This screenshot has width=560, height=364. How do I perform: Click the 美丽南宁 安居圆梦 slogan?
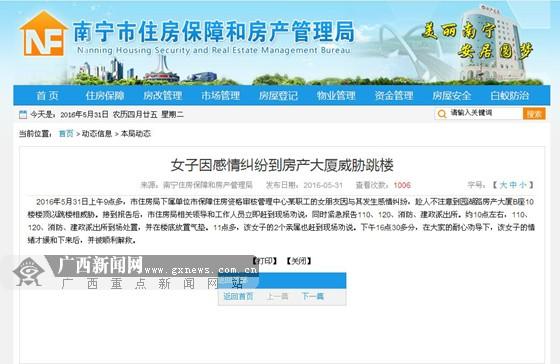coord(478,41)
